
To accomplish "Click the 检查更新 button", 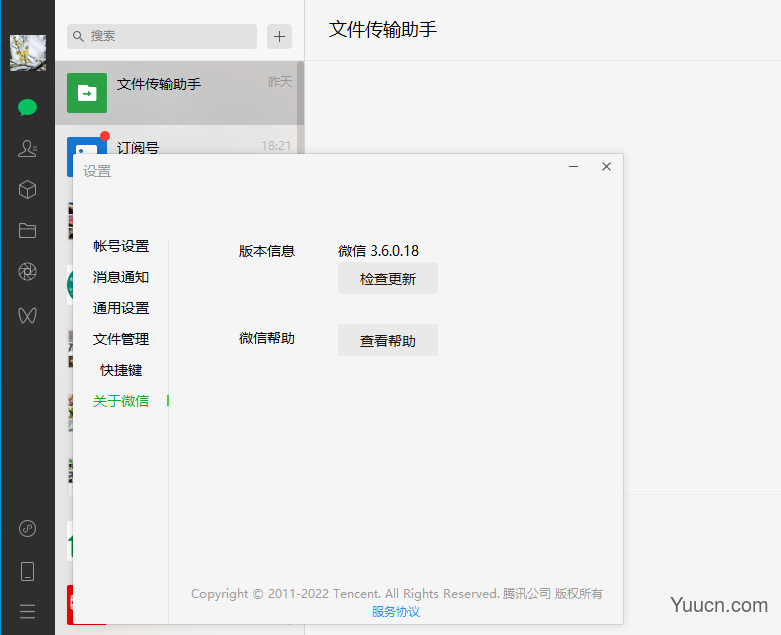I will pos(388,278).
